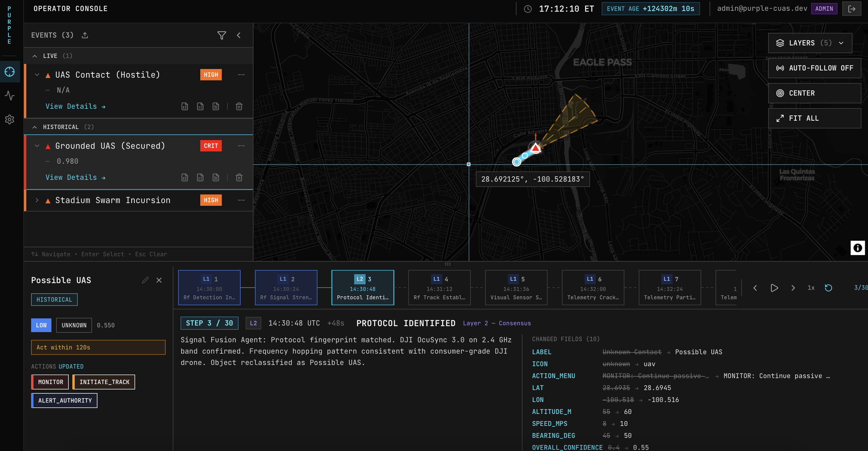This screenshot has height=451, width=868.
Task: Open the settings gear in sidebar
Action: (x=10, y=119)
